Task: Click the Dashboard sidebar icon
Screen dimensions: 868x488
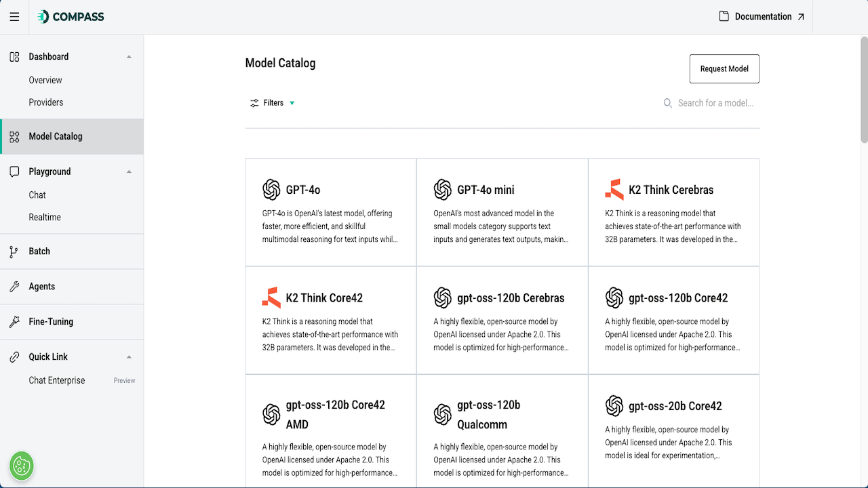Action: click(14, 57)
